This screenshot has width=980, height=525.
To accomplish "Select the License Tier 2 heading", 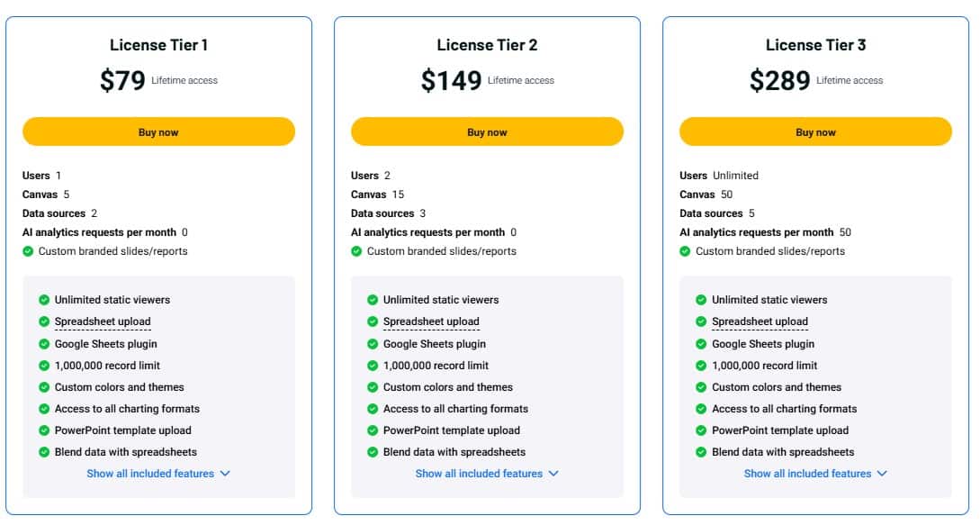I will (487, 44).
